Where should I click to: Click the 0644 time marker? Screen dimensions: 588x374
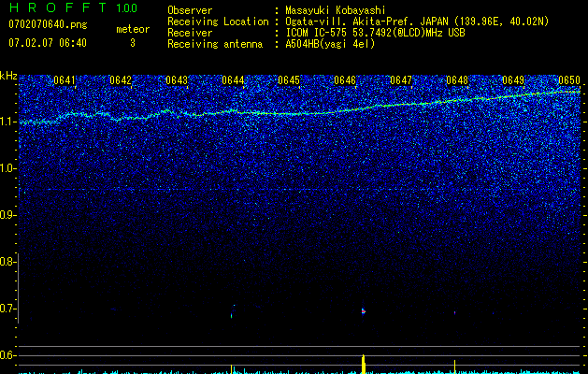coord(233,80)
